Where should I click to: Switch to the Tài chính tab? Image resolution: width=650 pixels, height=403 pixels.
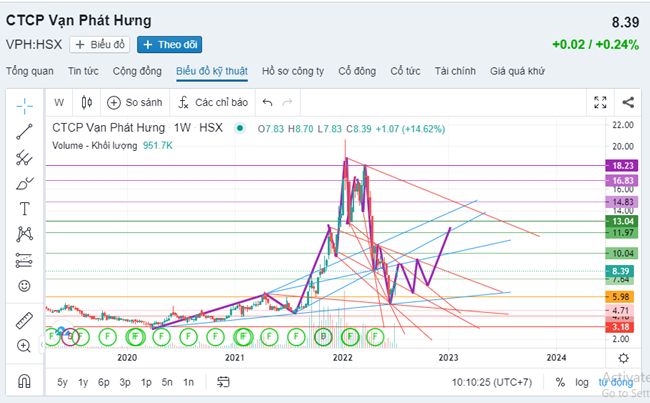(x=455, y=71)
